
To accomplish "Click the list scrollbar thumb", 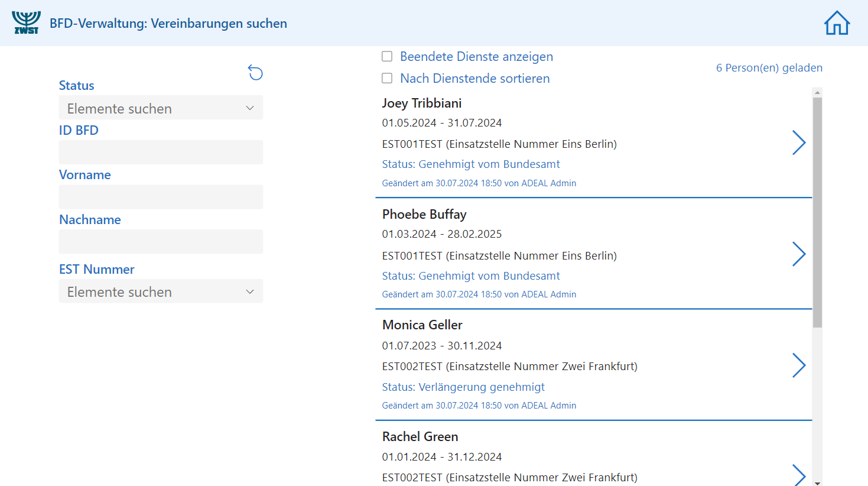I will 817,213.
